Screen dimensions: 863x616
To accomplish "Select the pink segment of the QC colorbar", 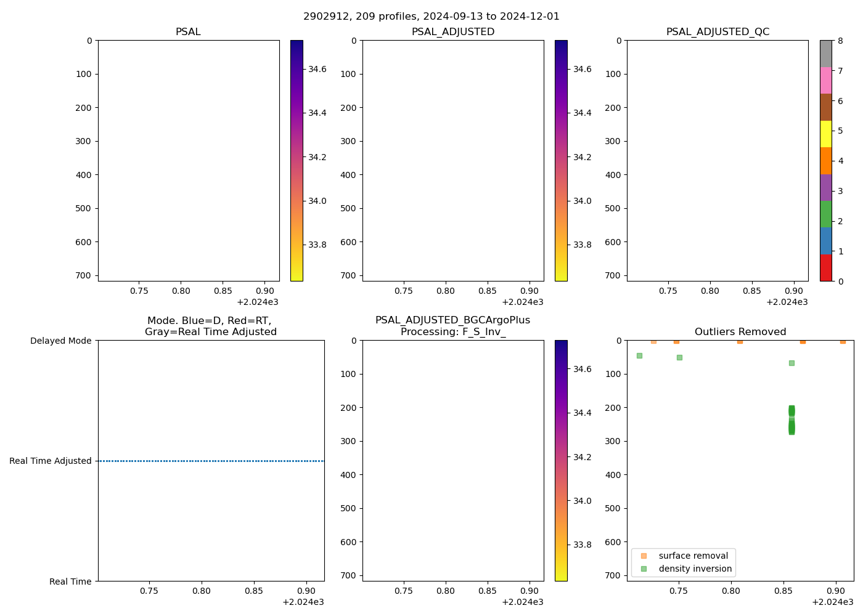I will tap(826, 80).
